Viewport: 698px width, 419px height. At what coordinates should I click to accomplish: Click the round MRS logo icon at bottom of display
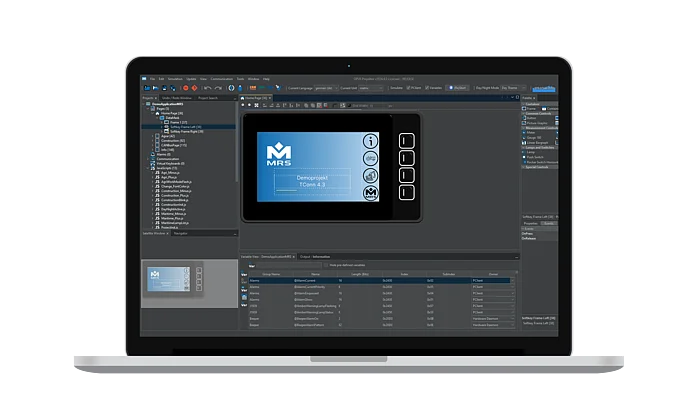point(370,193)
